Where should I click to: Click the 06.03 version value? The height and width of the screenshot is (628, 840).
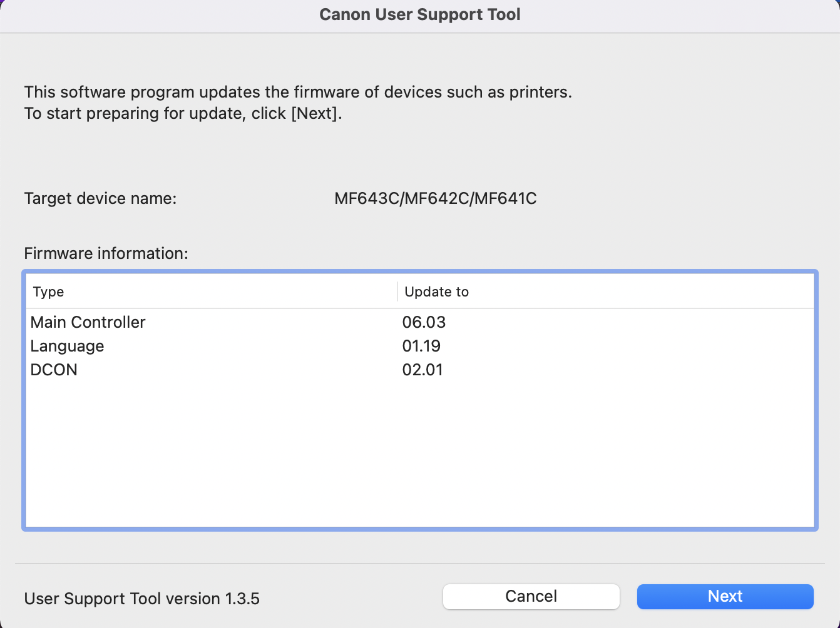(424, 322)
